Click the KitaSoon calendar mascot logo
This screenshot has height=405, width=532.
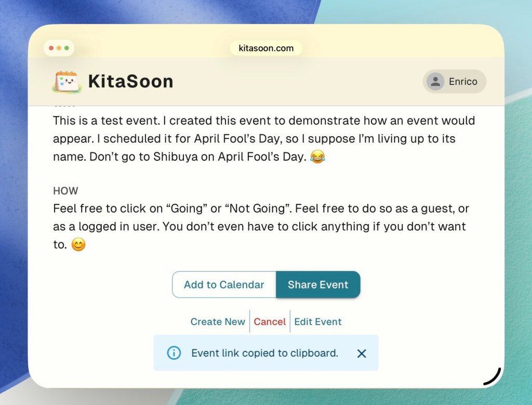coord(68,81)
